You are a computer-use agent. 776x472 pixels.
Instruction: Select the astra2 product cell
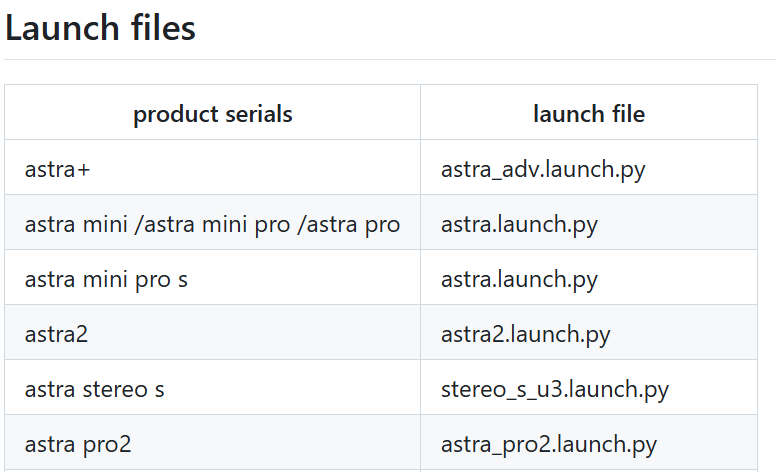point(56,334)
